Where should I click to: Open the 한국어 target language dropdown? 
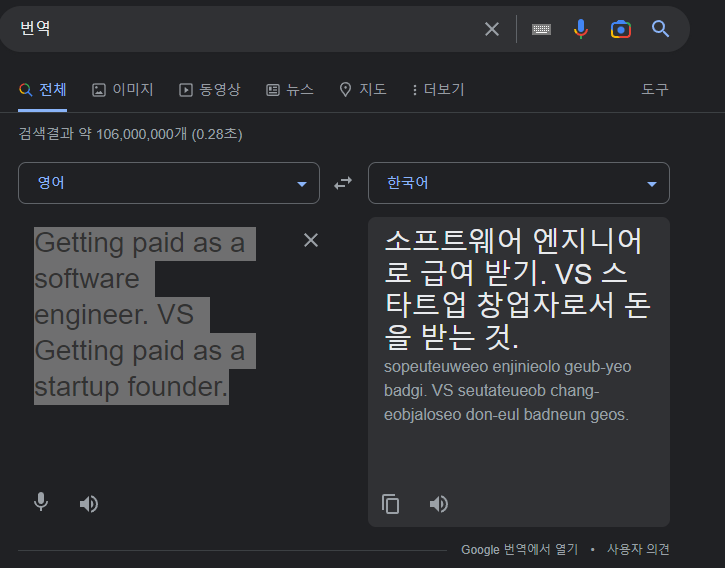[x=519, y=183]
